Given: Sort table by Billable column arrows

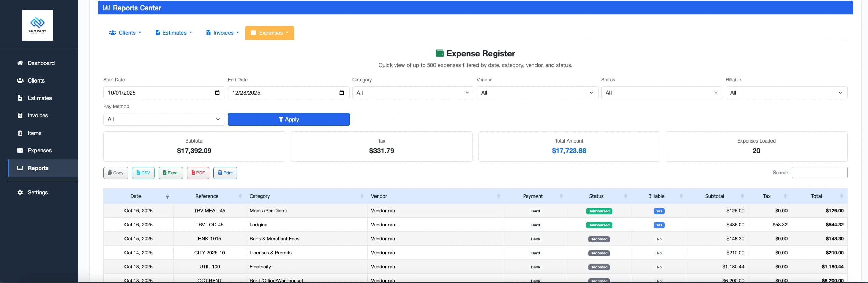Looking at the screenshot, I should (x=681, y=196).
